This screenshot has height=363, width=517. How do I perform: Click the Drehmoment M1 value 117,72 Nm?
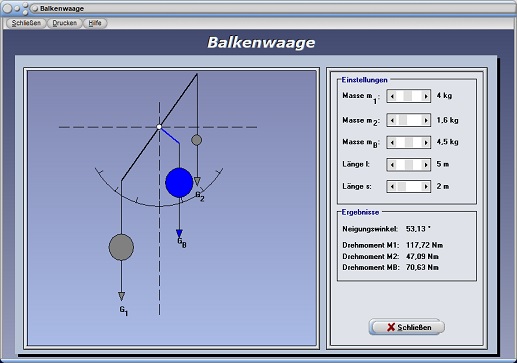tap(424, 245)
